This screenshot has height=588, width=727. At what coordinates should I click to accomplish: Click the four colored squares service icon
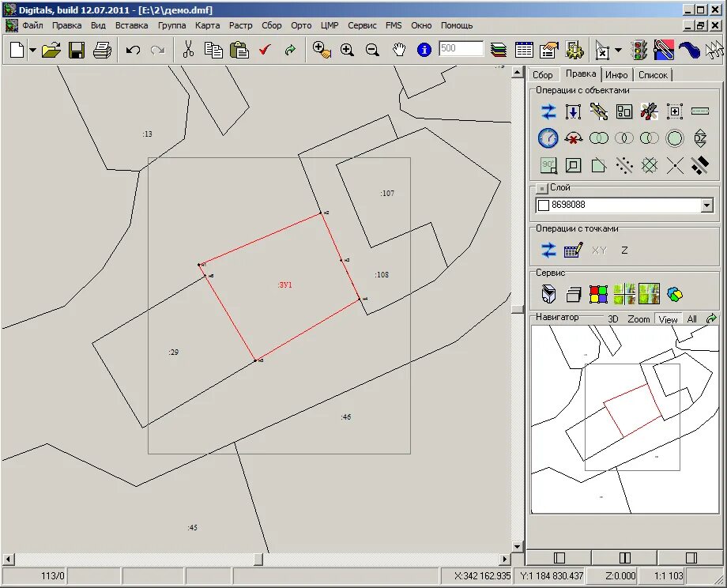point(598,294)
